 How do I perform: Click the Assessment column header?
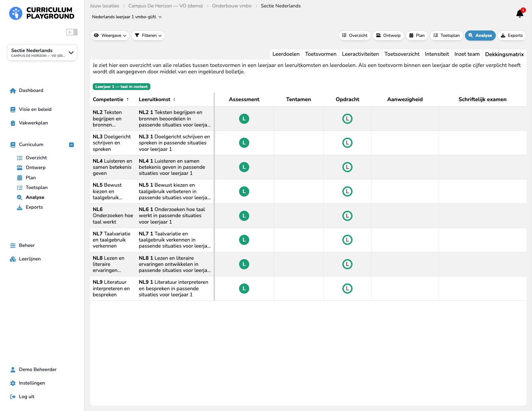(244, 99)
